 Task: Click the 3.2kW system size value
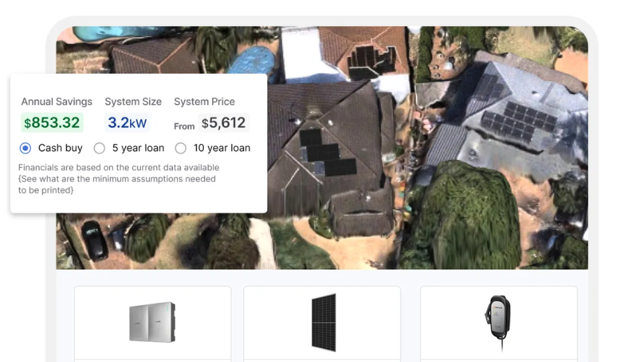click(x=127, y=123)
